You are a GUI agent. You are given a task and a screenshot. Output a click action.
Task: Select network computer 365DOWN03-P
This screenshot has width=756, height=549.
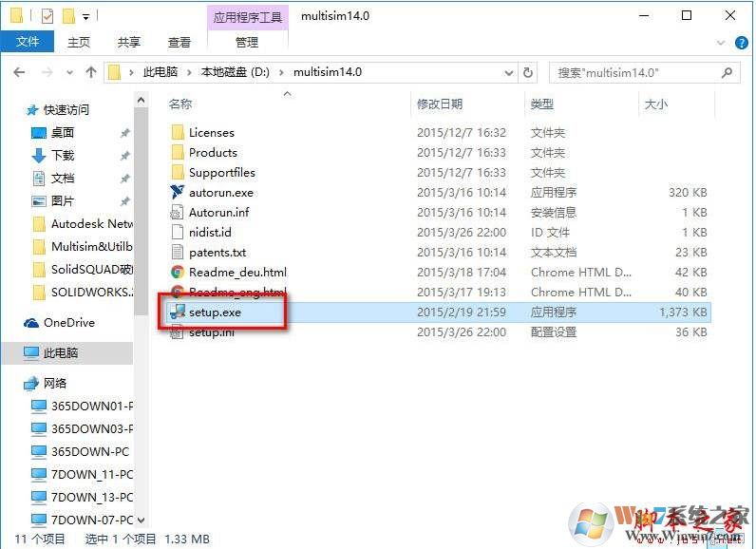coord(82,428)
